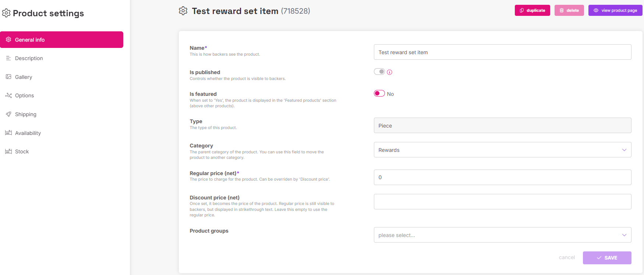Click the duplicate button
This screenshot has height=275, width=644.
[532, 10]
